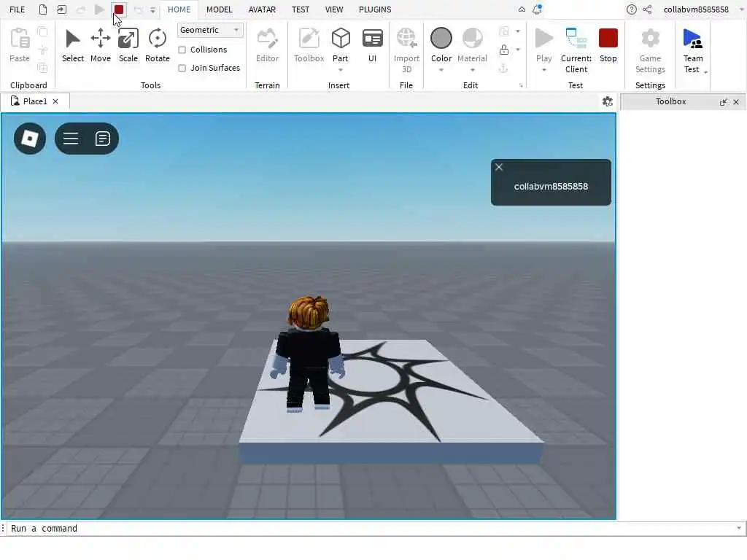
Task: Click the play arrow in quick access toolbar
Action: (99, 9)
